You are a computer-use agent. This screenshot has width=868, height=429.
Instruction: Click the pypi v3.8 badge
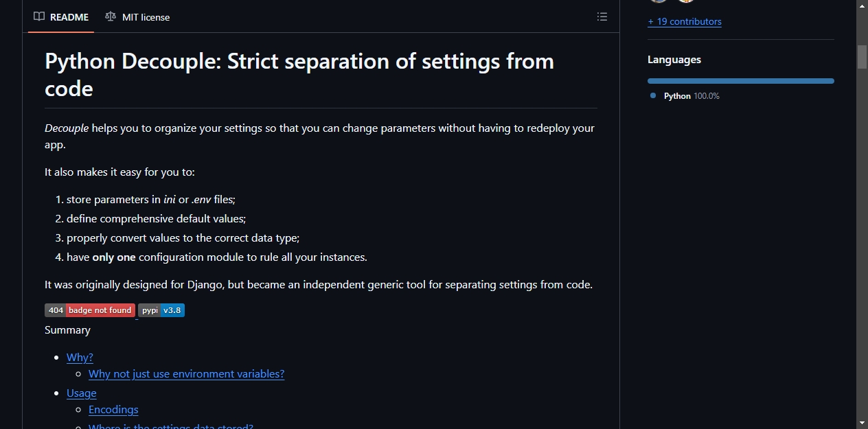[161, 310]
